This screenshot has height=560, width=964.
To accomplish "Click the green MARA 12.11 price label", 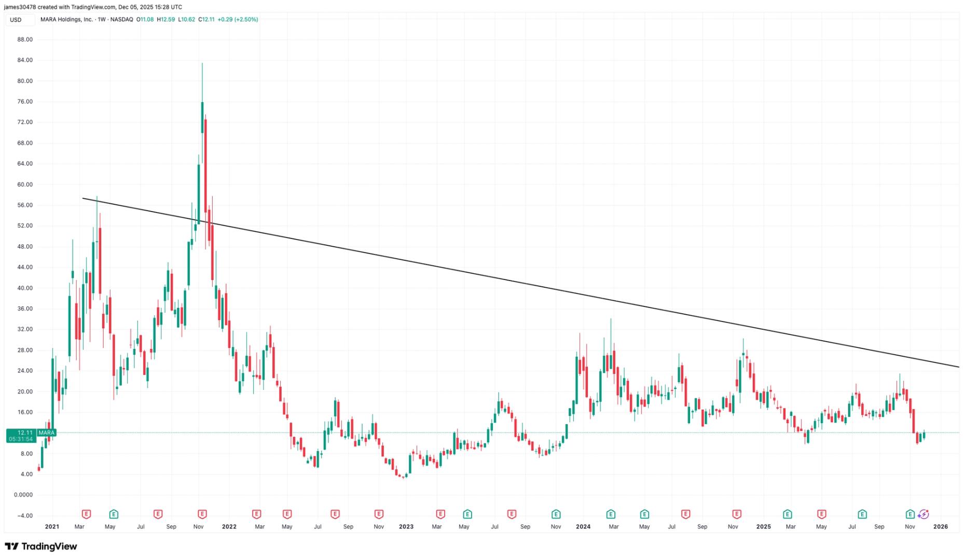I will pyautogui.click(x=31, y=436).
